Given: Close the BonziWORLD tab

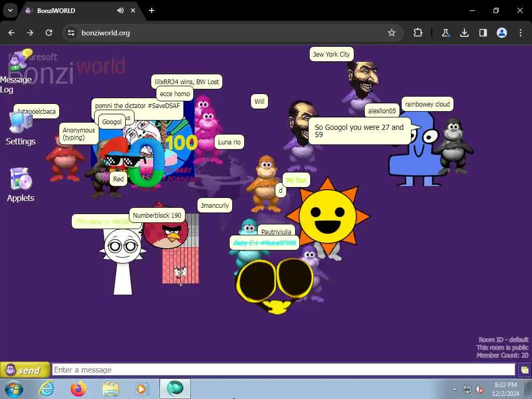Looking at the screenshot, I should 133,10.
